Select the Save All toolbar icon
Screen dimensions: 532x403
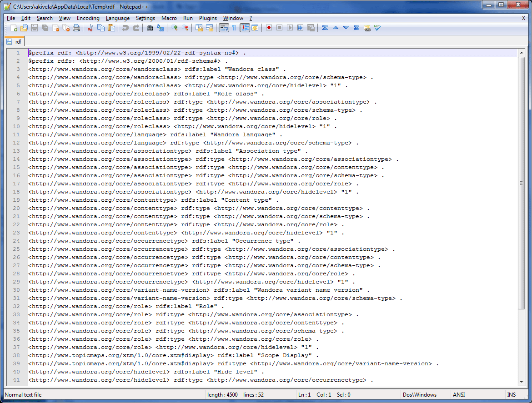44,28
